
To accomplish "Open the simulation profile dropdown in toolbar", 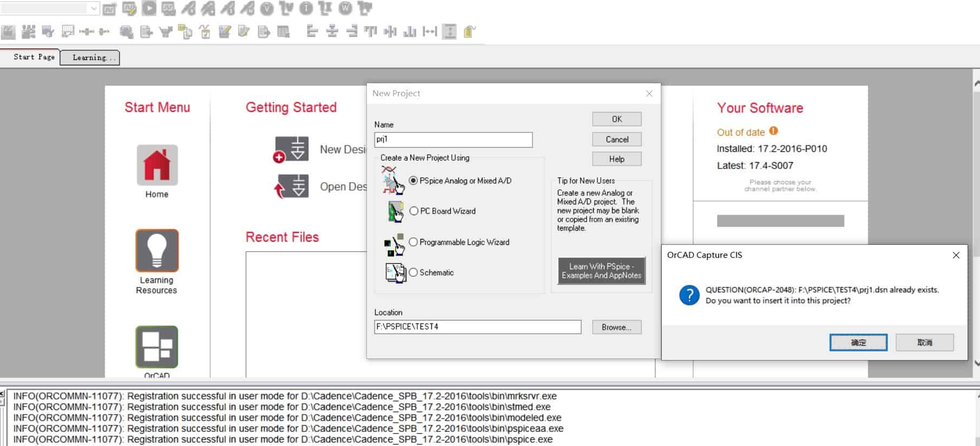I will [x=94, y=8].
